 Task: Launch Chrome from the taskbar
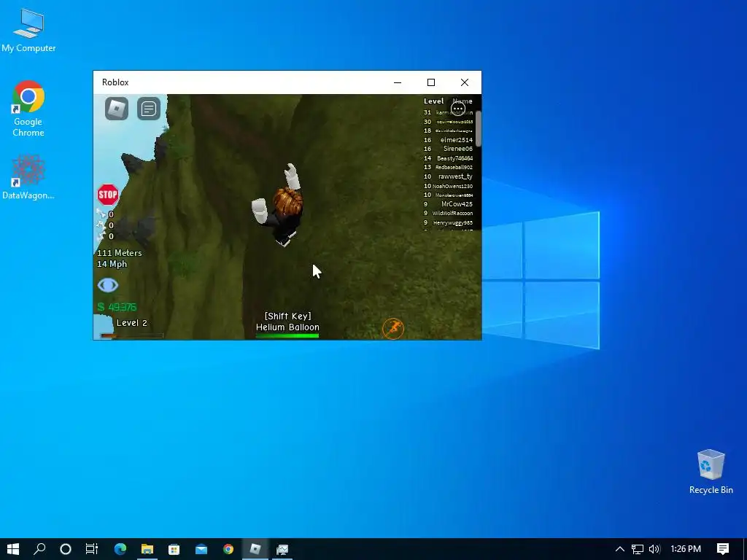[x=228, y=549]
